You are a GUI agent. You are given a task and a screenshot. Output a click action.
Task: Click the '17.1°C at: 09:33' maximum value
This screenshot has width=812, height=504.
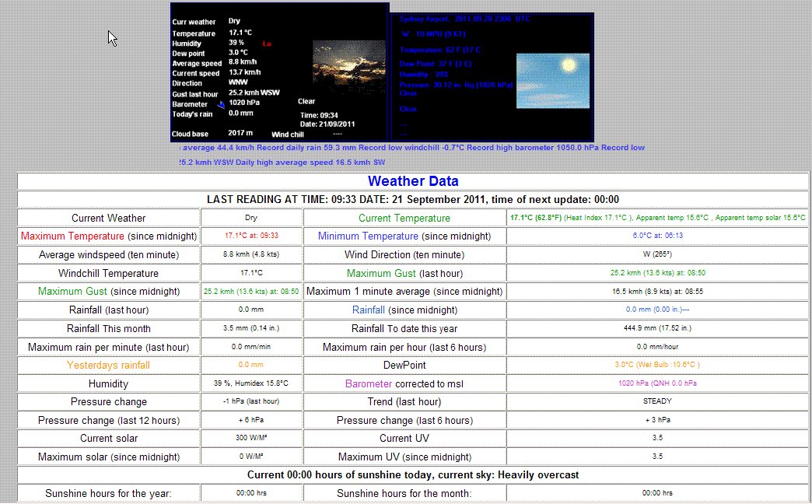251,236
